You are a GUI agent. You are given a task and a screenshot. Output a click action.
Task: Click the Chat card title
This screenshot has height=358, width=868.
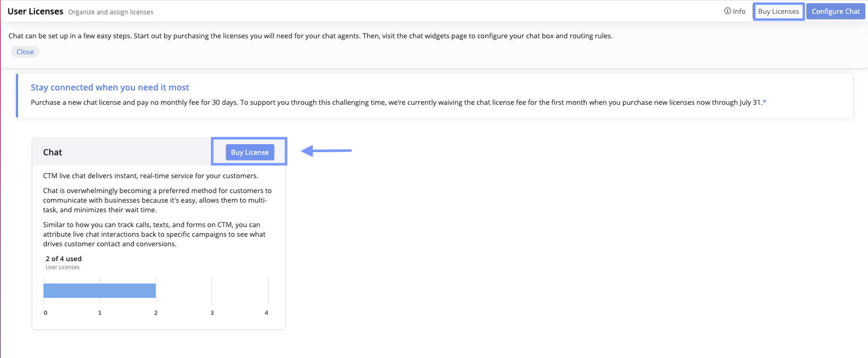(x=53, y=152)
